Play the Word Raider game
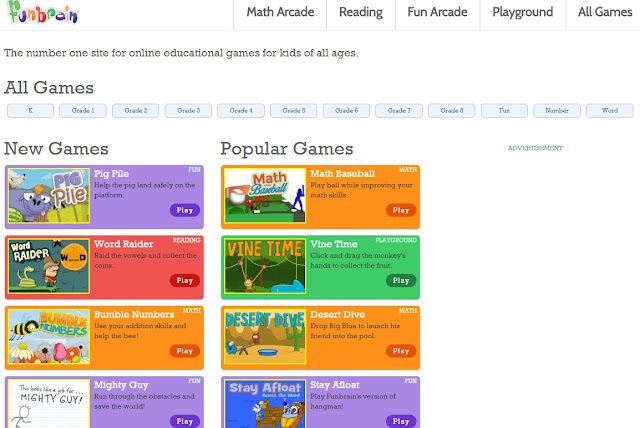This screenshot has height=428, width=640. point(184,280)
